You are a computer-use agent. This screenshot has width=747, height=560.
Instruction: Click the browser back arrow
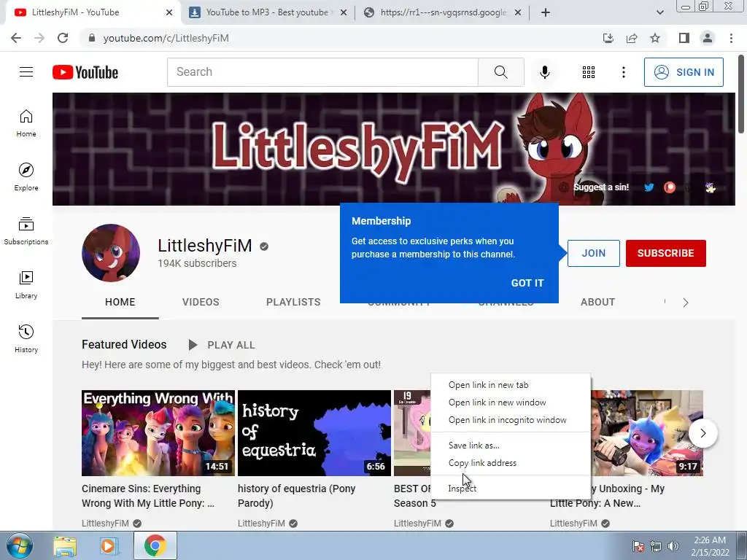16,38
